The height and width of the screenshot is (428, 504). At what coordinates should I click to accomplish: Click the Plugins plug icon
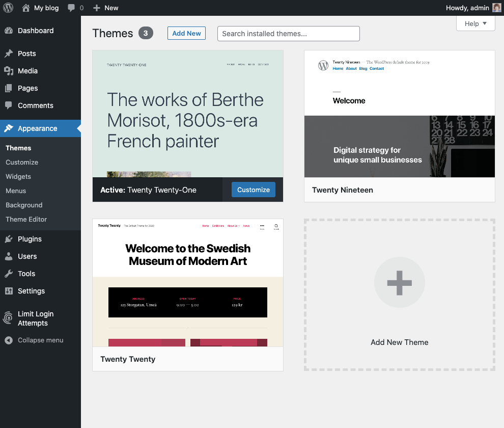point(9,239)
